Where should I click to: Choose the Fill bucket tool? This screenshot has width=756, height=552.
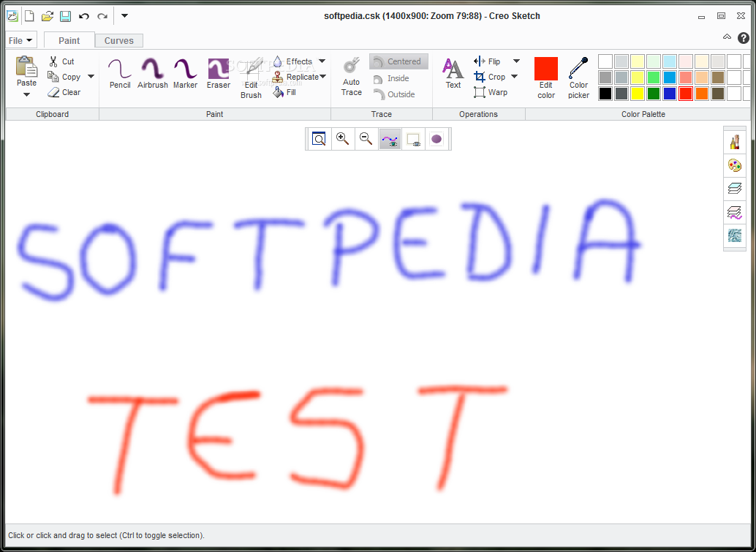pyautogui.click(x=284, y=92)
